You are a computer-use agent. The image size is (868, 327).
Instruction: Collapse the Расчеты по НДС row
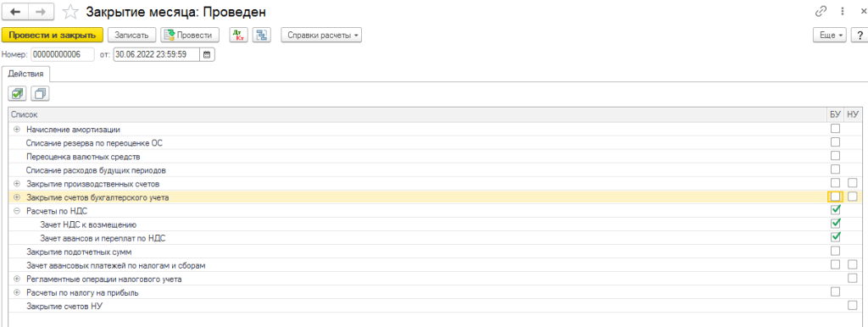(x=17, y=211)
